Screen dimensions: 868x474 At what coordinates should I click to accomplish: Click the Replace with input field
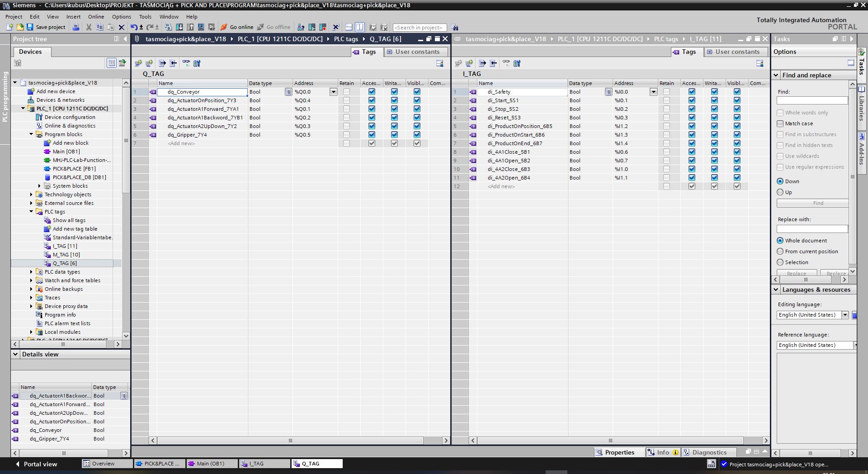pos(812,229)
